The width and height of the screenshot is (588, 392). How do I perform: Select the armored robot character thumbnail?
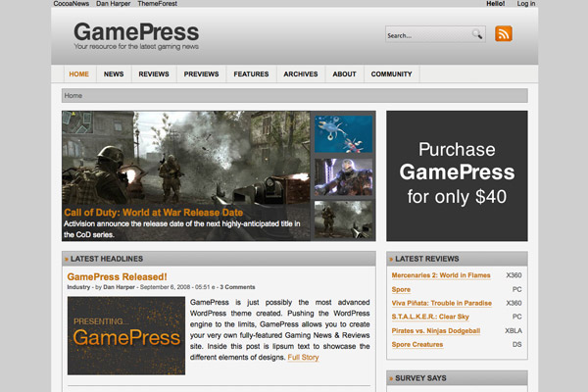(344, 176)
